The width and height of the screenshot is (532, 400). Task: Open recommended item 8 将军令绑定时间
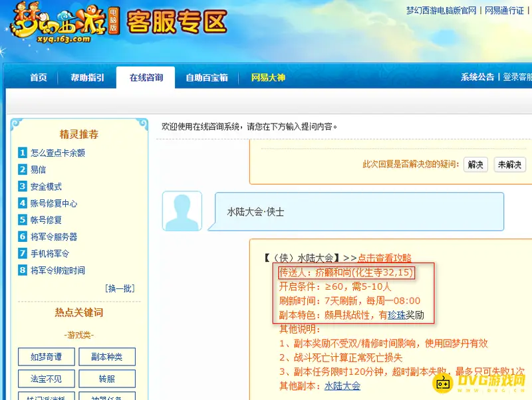point(52,270)
